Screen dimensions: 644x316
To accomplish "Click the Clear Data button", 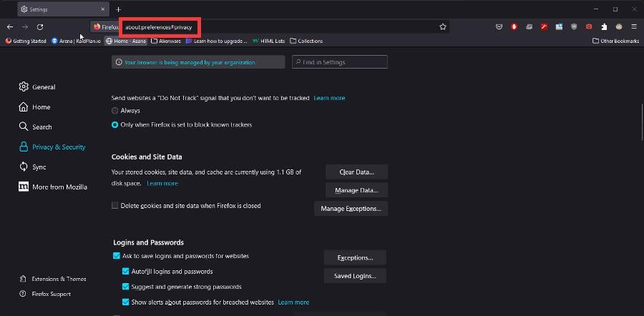I will click(x=356, y=172).
